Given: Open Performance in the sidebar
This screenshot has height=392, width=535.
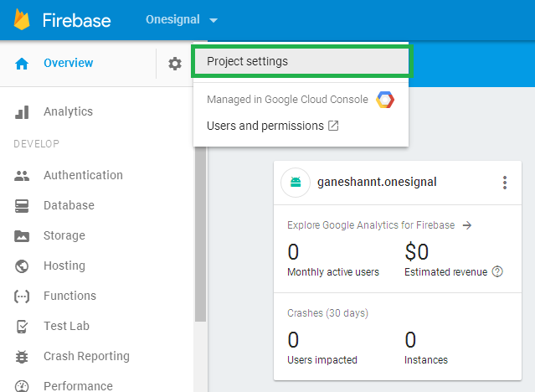Looking at the screenshot, I should (x=78, y=386).
